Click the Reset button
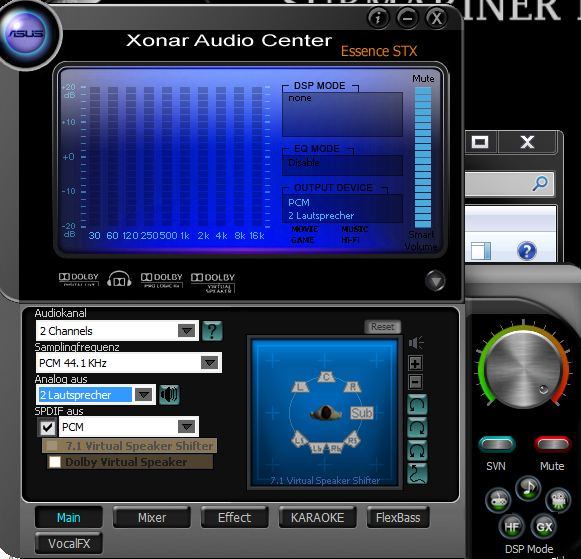 pos(382,327)
